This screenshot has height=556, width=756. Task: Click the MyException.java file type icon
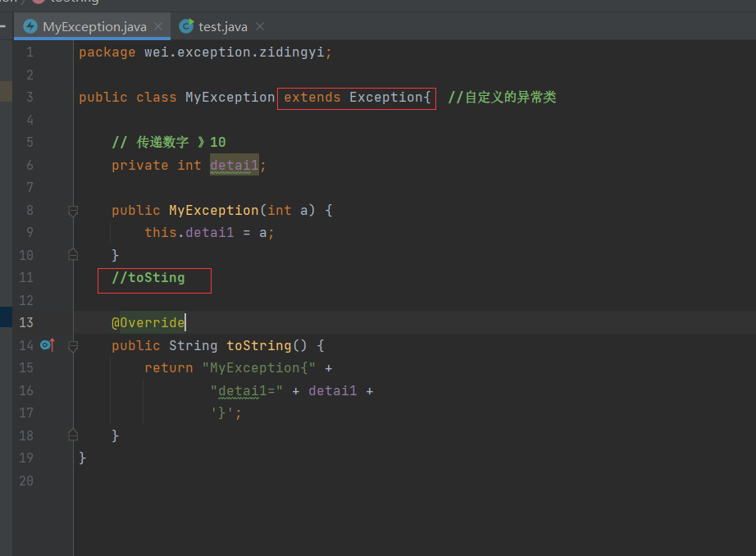click(30, 26)
